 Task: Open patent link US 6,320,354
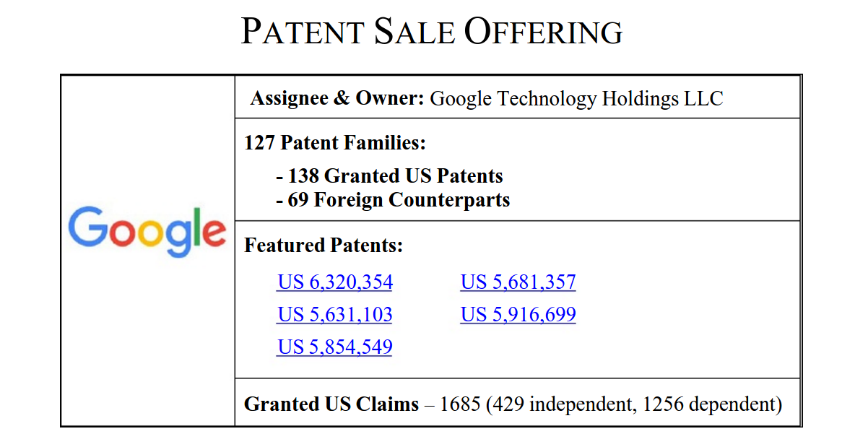coord(335,282)
